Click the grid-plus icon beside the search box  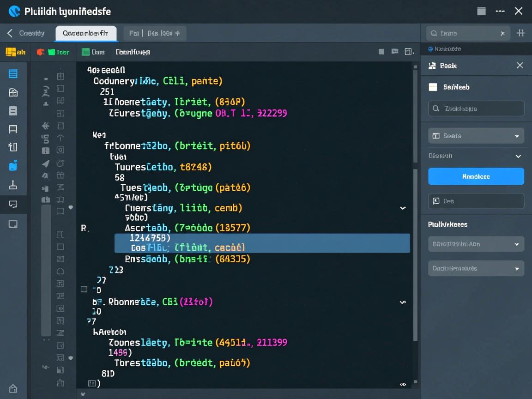tap(521, 33)
